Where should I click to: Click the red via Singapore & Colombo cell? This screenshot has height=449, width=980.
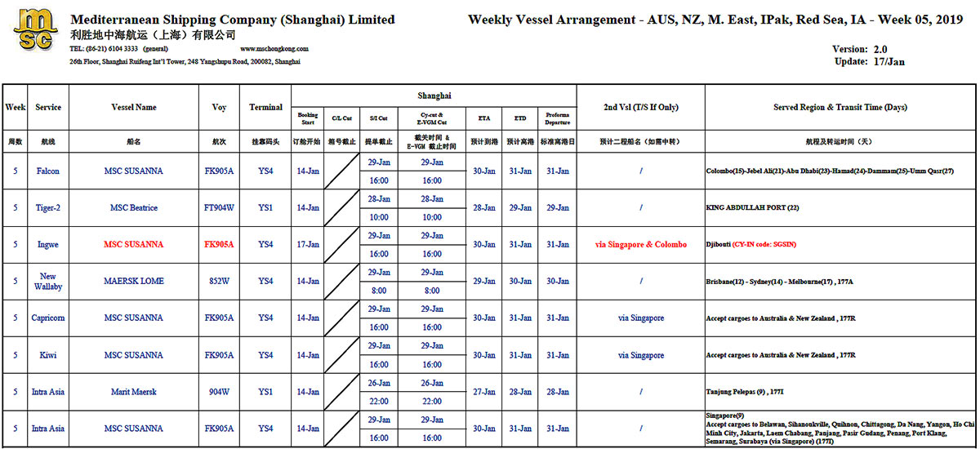point(641,245)
